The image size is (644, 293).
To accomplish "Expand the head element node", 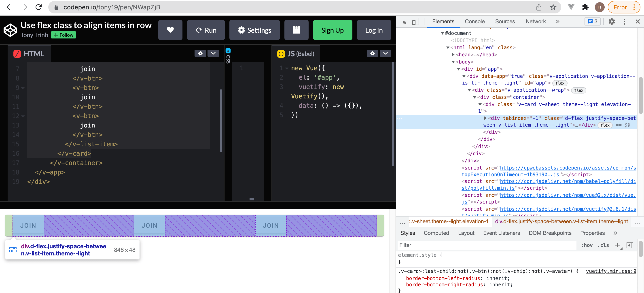I will coord(453,55).
